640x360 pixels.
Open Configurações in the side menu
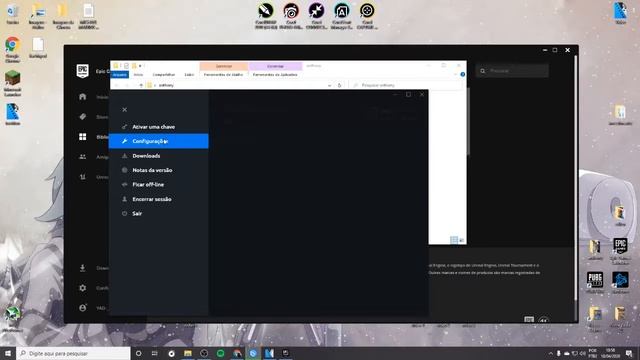tap(158, 141)
